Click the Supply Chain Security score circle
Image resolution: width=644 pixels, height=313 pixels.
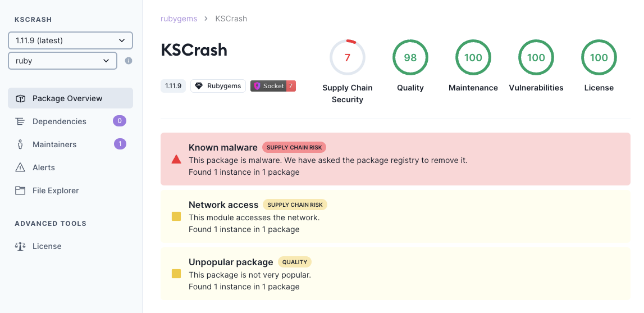click(x=347, y=57)
